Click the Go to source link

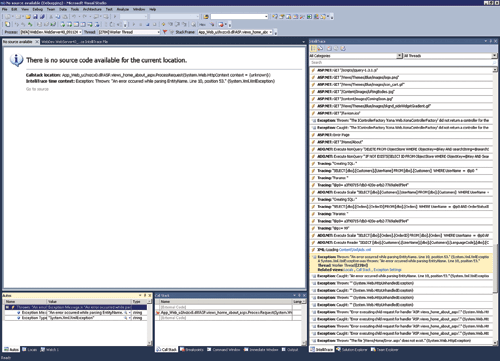tap(37, 89)
